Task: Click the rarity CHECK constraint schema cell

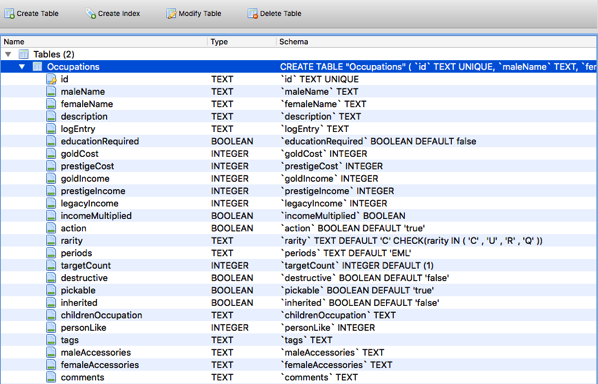Action: 412,241
